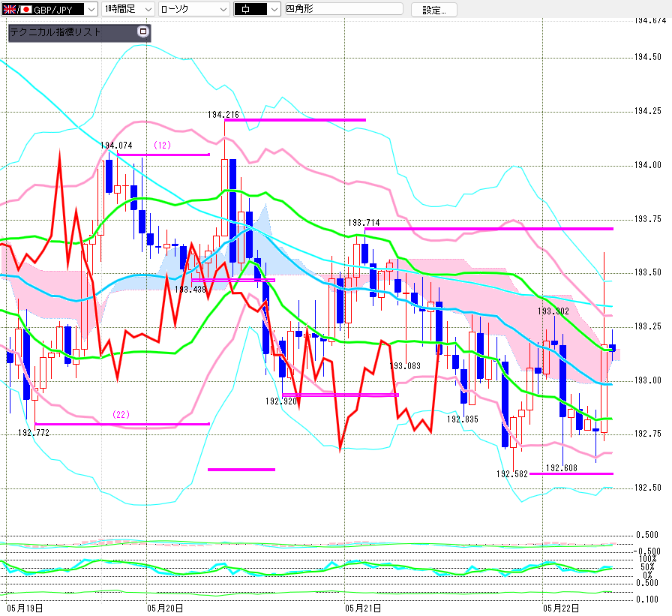Viewport: 672px width, 616px height.
Task: Click the 193.50 price axis label
Action: tap(648, 272)
